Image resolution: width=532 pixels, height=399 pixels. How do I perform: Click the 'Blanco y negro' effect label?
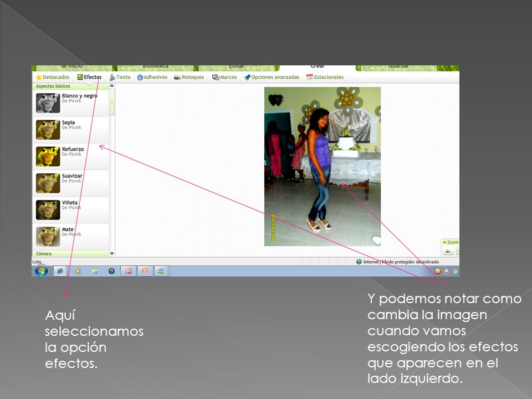click(79, 96)
